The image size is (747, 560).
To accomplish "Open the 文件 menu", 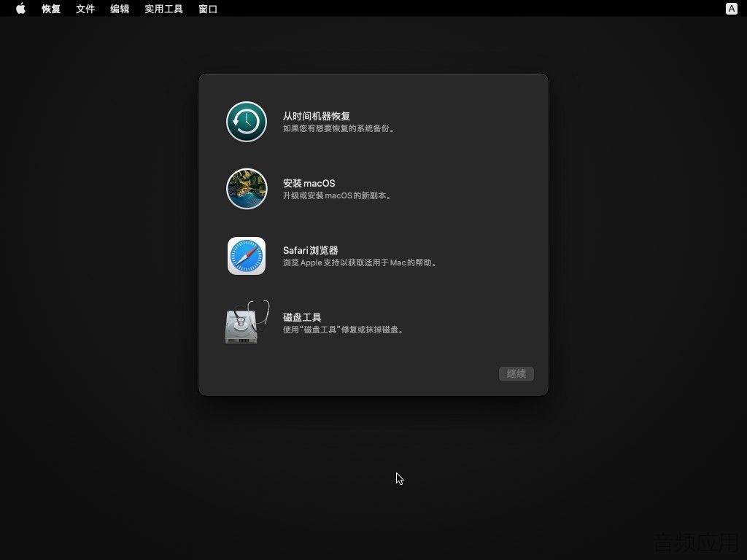I will click(85, 9).
